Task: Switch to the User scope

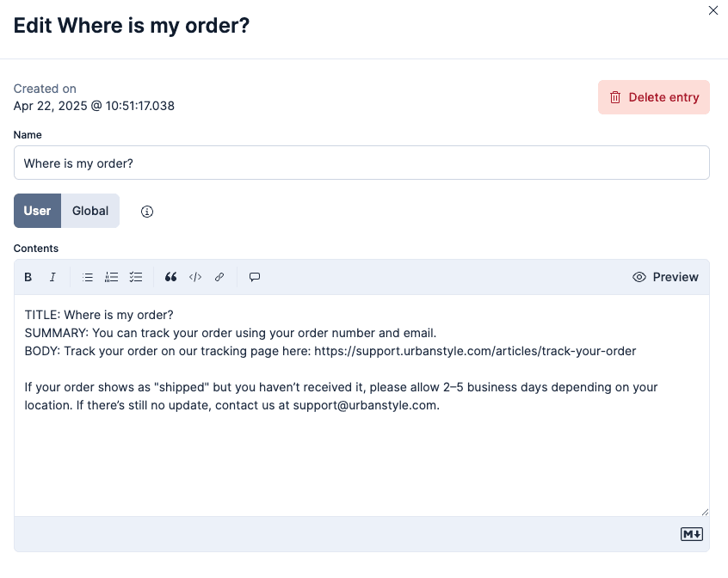Action: tap(37, 211)
